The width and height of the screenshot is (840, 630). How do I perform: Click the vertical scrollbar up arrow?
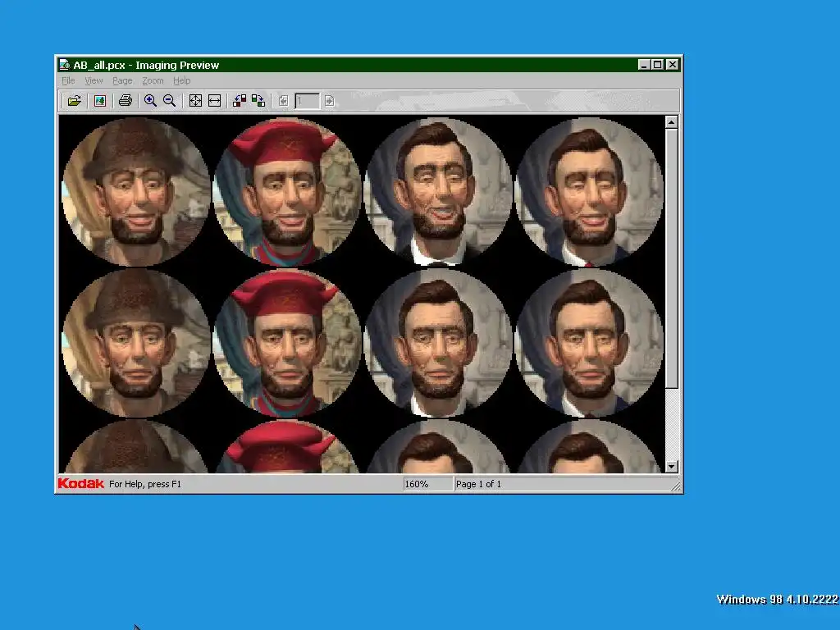tap(671, 123)
